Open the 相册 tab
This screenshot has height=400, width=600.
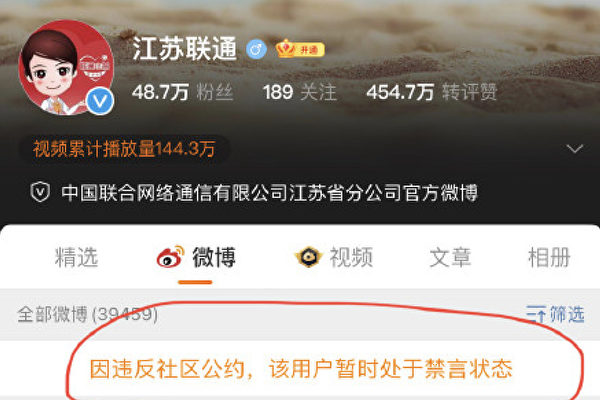point(549,257)
